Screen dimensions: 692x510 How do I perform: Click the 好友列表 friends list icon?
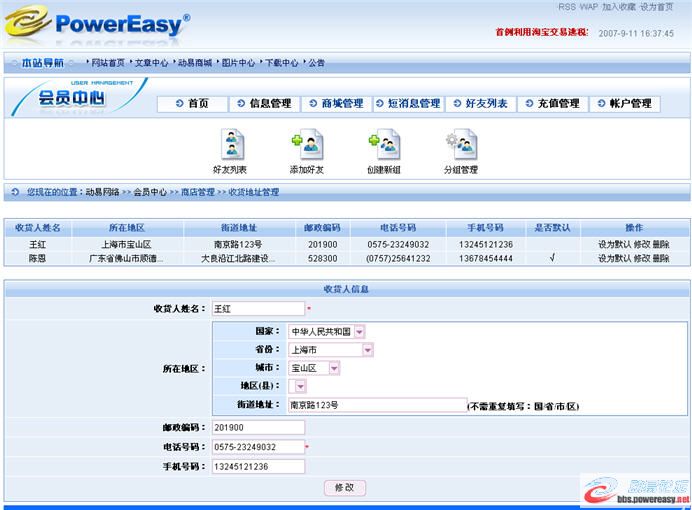232,144
